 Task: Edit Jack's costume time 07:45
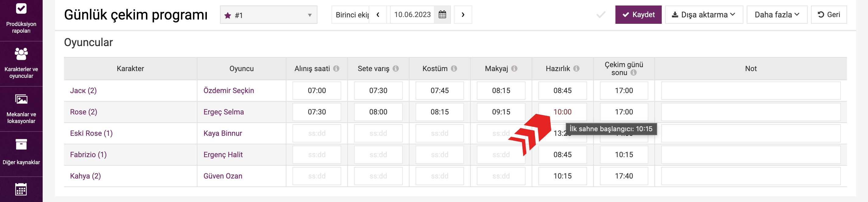click(x=439, y=90)
